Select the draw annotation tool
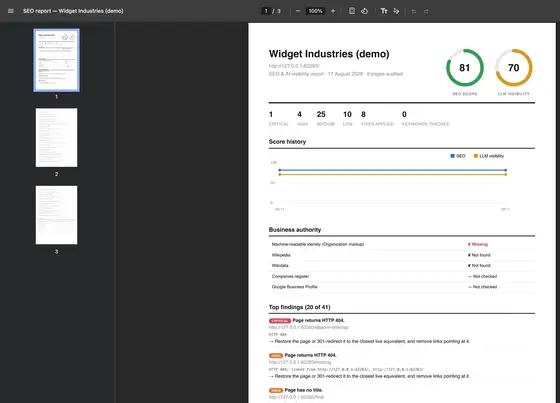The height and width of the screenshot is (403, 560). tap(396, 11)
